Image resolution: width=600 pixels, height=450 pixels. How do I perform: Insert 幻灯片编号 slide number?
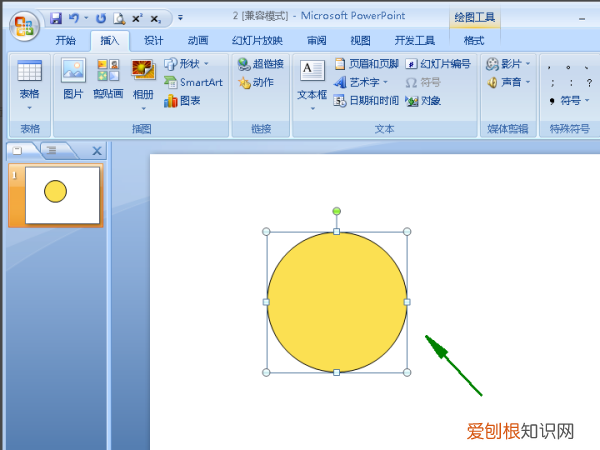tap(438, 64)
